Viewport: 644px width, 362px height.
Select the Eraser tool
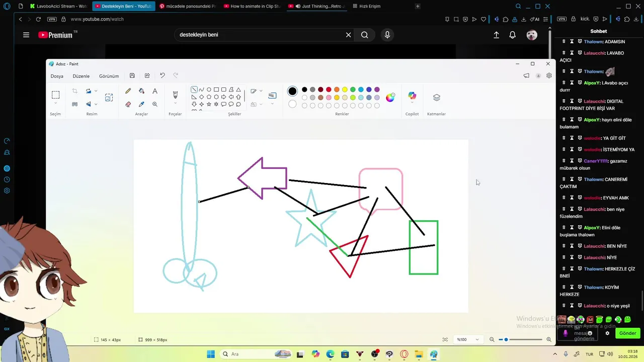click(128, 104)
